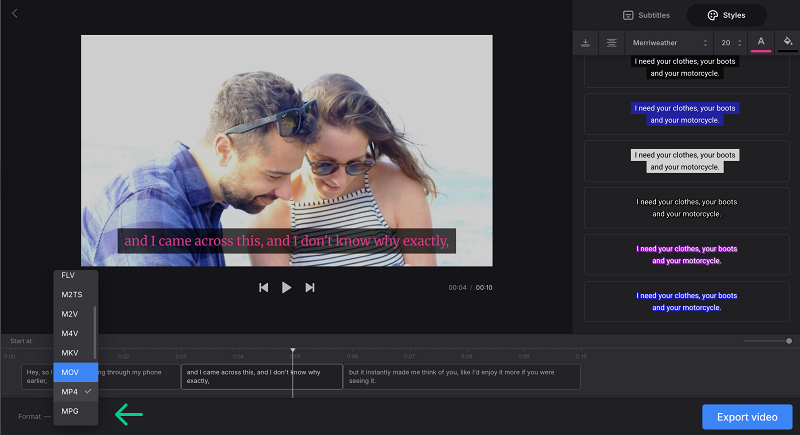The width and height of the screenshot is (800, 435).
Task: Choose FLV format from the list
Action: click(x=76, y=275)
